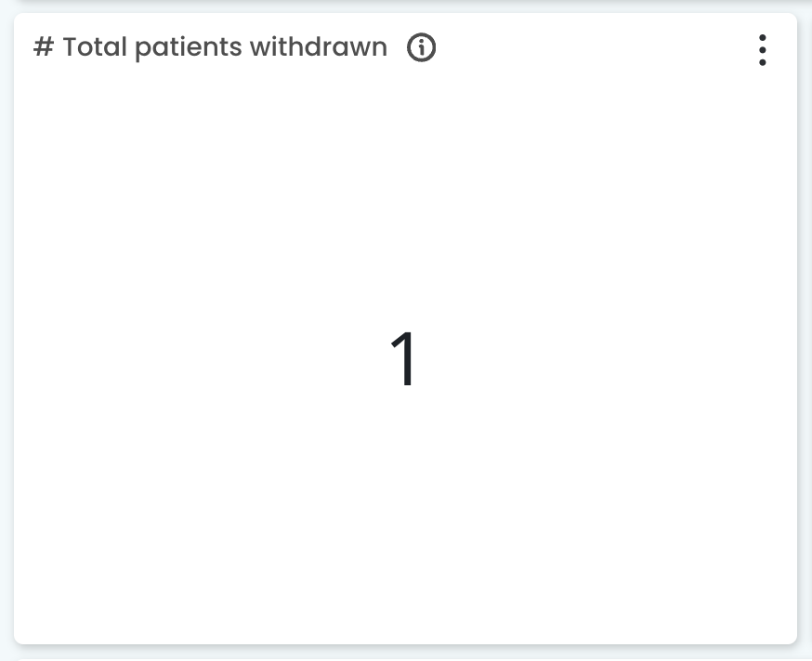Viewport: 812px width, 661px height.
Task: Click the info icon on Total patients withdrawn
Action: click(421, 47)
